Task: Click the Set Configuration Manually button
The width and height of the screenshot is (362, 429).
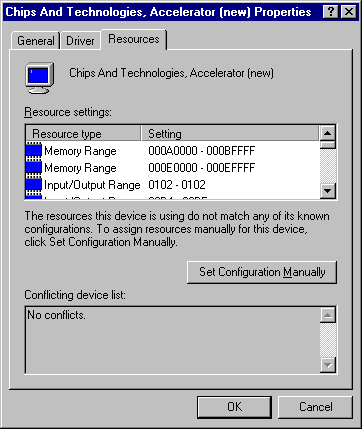Action: [262, 272]
